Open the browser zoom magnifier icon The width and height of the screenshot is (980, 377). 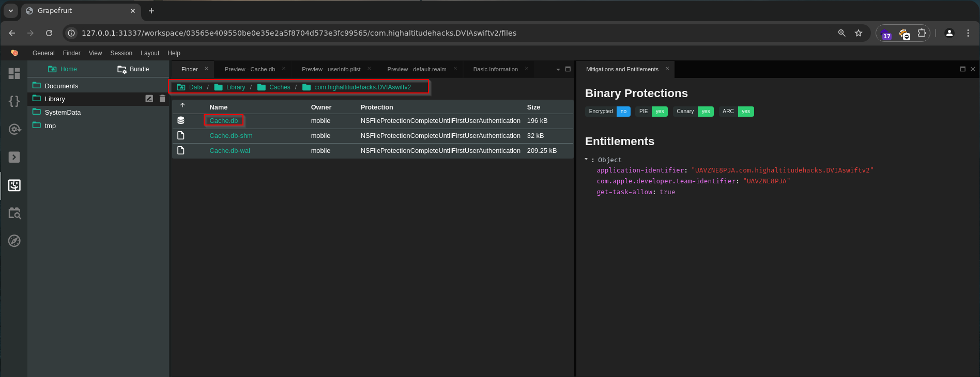pos(842,33)
